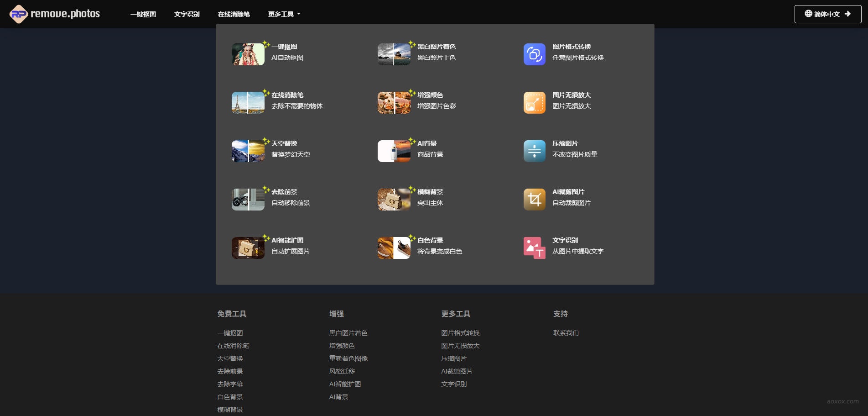Click the 联系我们 footer link
This screenshot has height=416, width=868.
(x=566, y=333)
